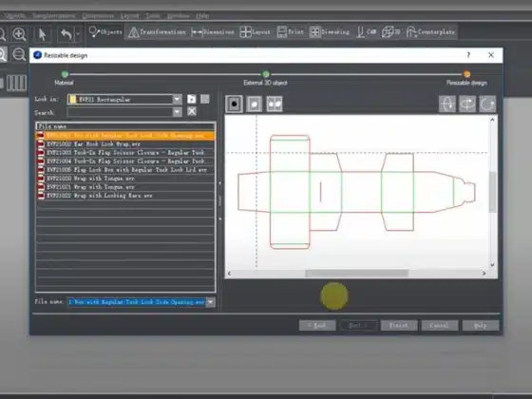Select highlighted EVP21001 Box with Regular Tuck file
532x399 pixels.
tap(125, 135)
